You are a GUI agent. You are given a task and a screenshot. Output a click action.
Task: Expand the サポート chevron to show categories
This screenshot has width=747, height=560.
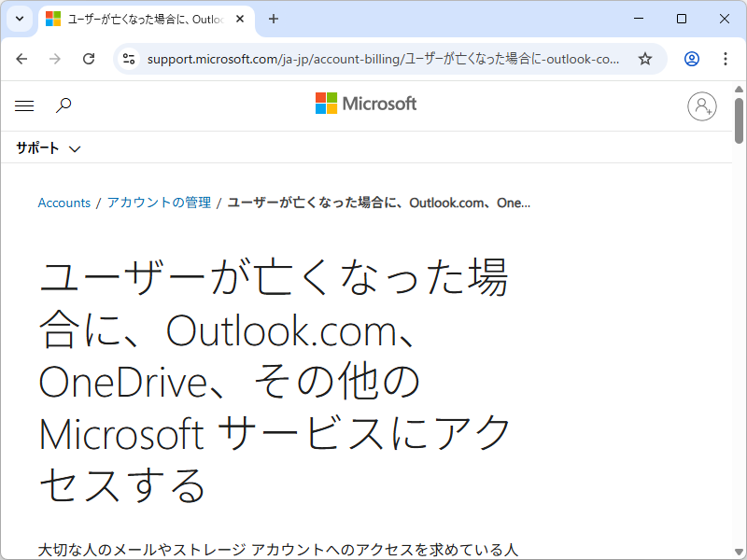pos(75,147)
